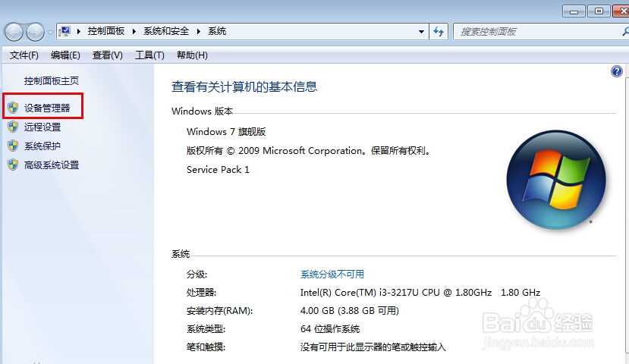Click the 系统和安全 breadcrumb
This screenshot has height=364, width=629.
pos(166,31)
